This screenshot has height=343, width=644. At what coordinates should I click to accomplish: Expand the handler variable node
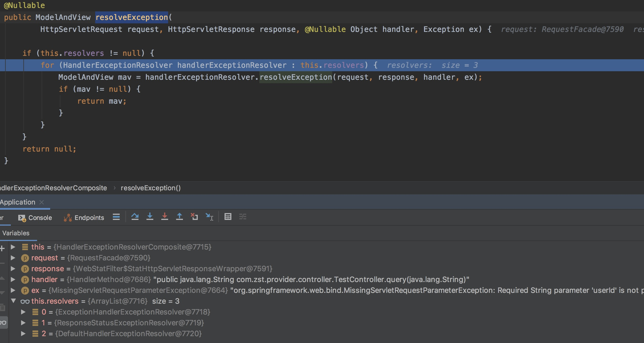point(13,279)
